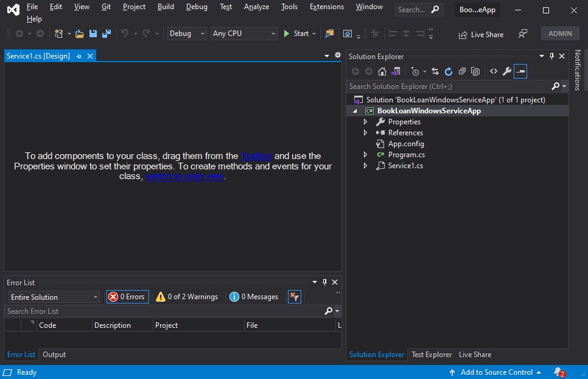Viewport: 588px width, 379px height.
Task: Open Properties via the wrench icon
Action: (x=507, y=71)
